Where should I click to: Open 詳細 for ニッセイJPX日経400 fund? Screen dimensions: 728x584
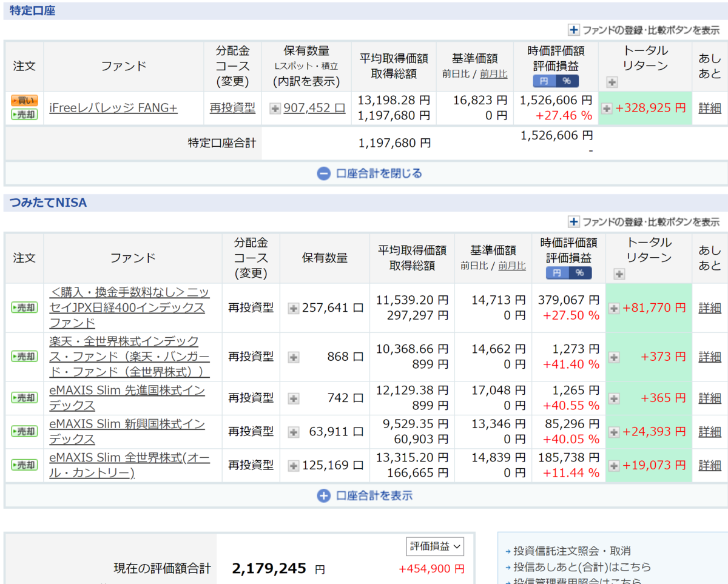coord(710,307)
